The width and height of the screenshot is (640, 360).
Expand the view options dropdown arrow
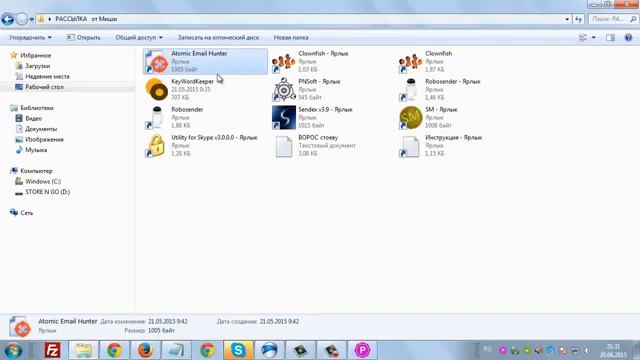594,38
